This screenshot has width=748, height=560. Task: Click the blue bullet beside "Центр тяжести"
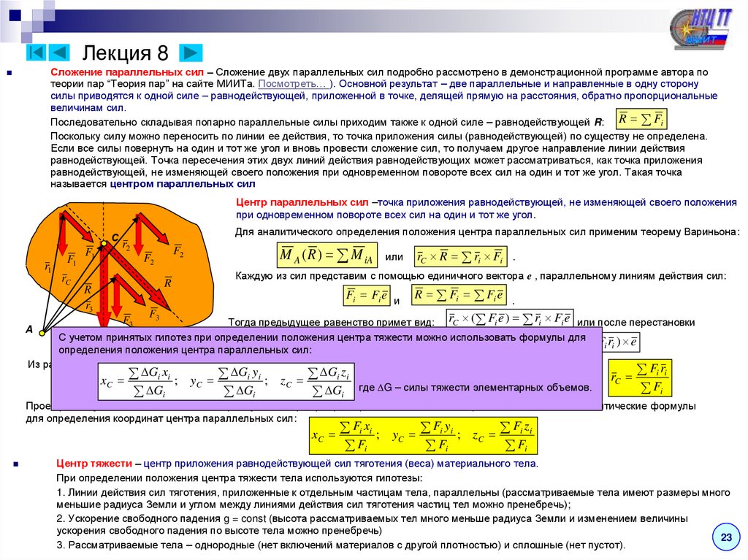(16, 464)
